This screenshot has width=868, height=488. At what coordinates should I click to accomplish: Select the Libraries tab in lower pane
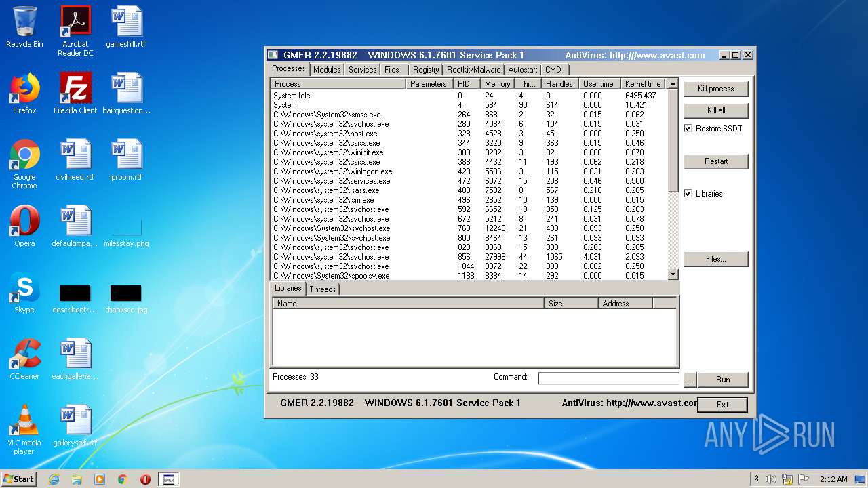coord(288,288)
